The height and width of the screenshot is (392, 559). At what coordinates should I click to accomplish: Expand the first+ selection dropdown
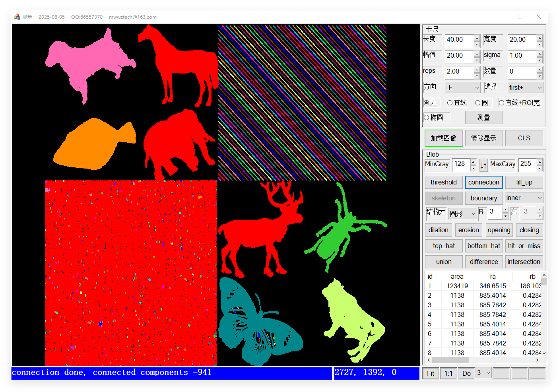(x=525, y=87)
